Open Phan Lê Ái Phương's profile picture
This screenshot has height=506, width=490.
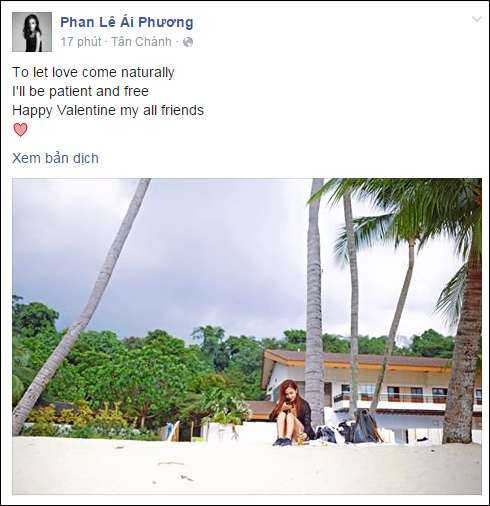[32, 32]
